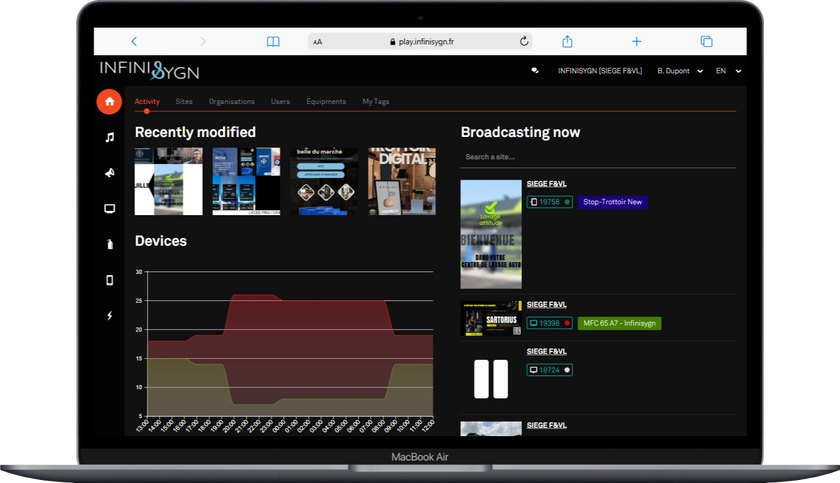Open first recently modified thumbnail with car wash
The height and width of the screenshot is (483, 840).
click(x=168, y=182)
